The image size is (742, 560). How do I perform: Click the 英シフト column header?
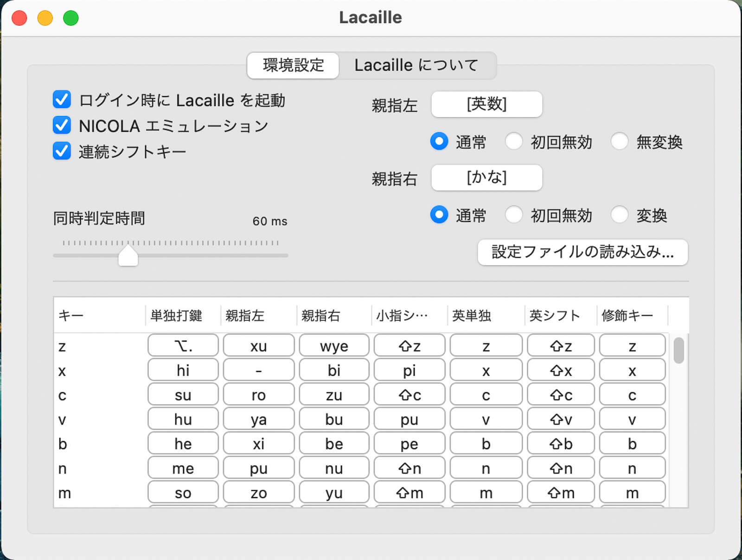coord(560,315)
